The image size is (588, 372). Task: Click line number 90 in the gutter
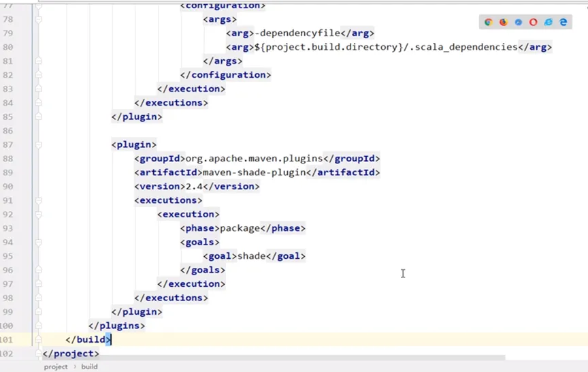pos(8,186)
